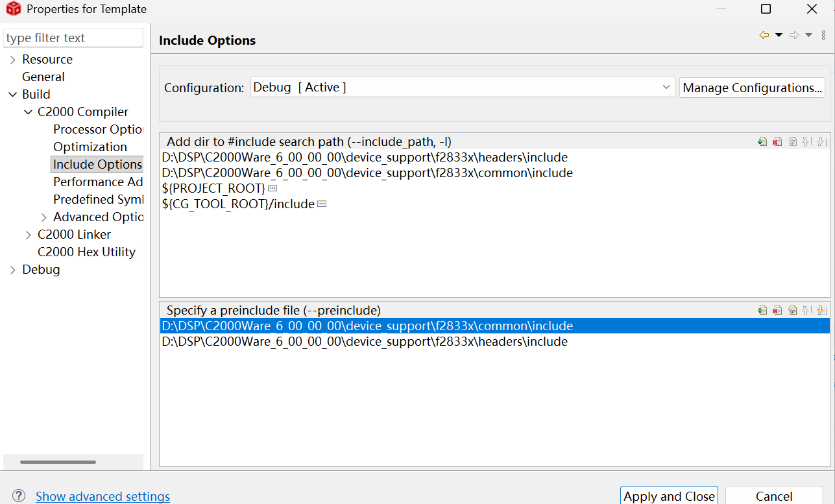The image size is (835, 504).
Task: Move include search path entry down
Action: pos(821,141)
